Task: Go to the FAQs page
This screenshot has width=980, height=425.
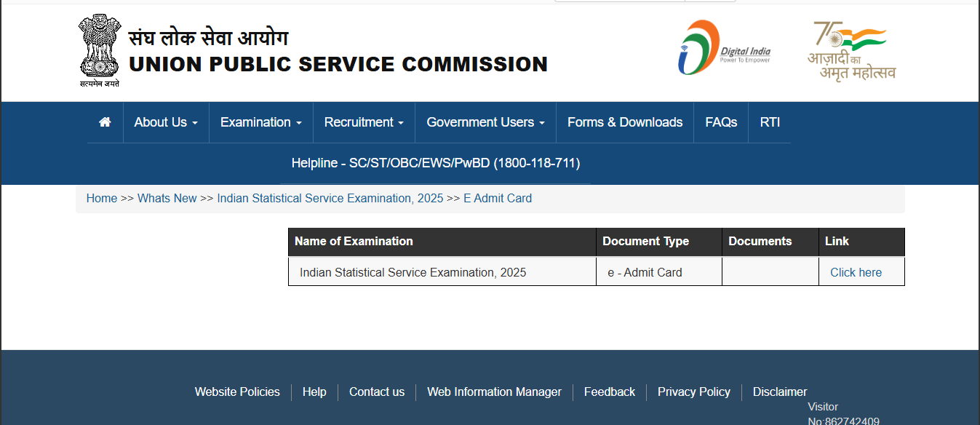Action: coord(721,122)
